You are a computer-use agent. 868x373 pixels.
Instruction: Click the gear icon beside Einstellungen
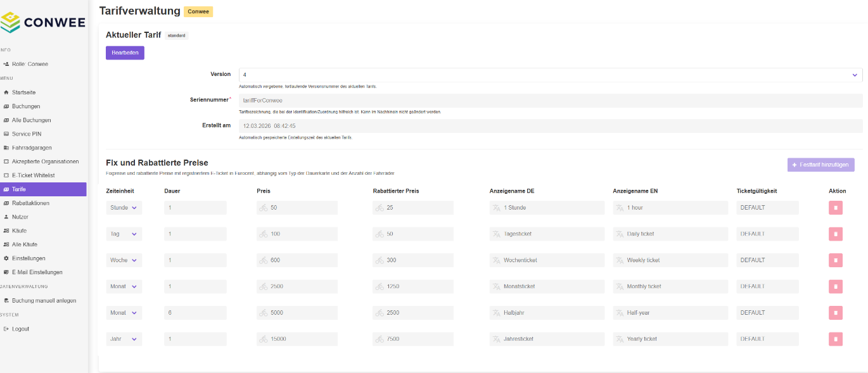6,258
